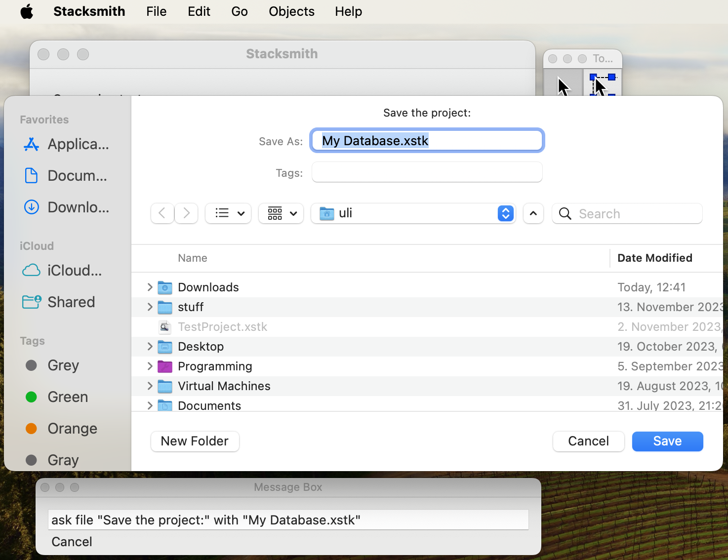Expand the Downloads folder row
This screenshot has width=728, height=560.
[x=150, y=287]
